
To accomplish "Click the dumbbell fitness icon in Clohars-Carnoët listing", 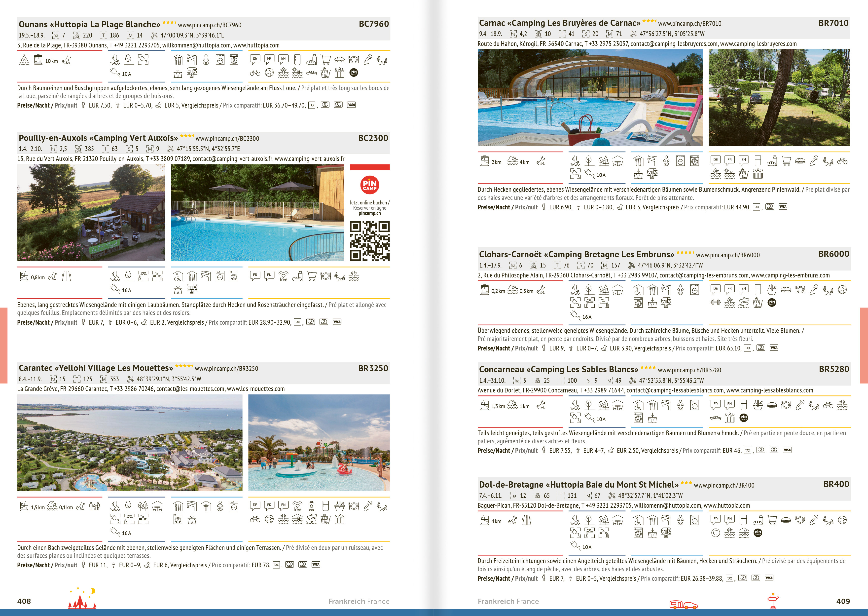I will [715, 303].
